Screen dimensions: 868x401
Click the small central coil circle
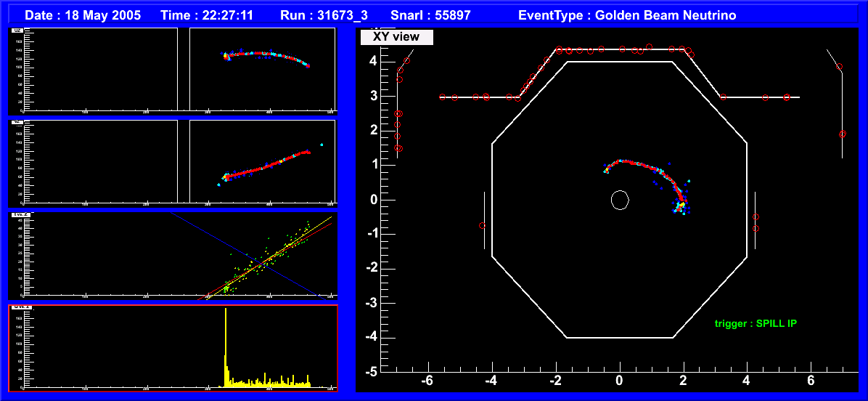pos(619,200)
